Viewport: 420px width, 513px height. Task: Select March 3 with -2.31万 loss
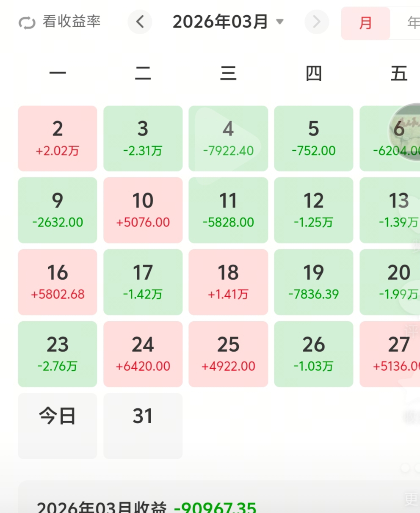click(143, 138)
